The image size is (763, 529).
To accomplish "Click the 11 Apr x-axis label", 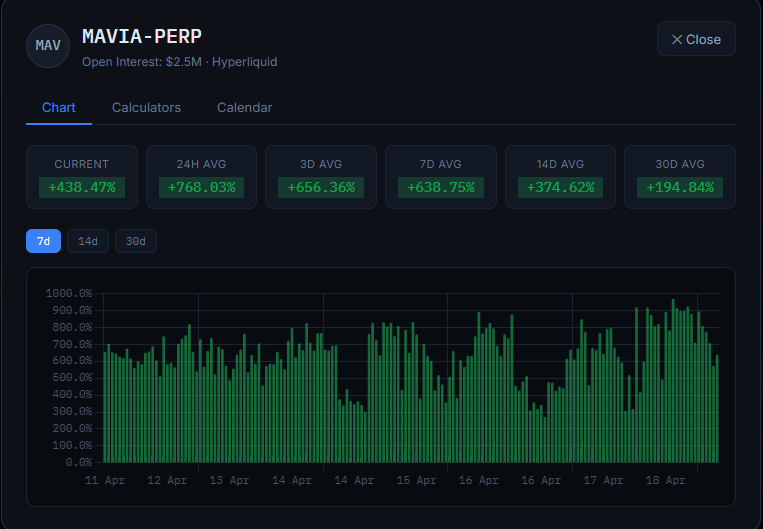I will pyautogui.click(x=105, y=480).
